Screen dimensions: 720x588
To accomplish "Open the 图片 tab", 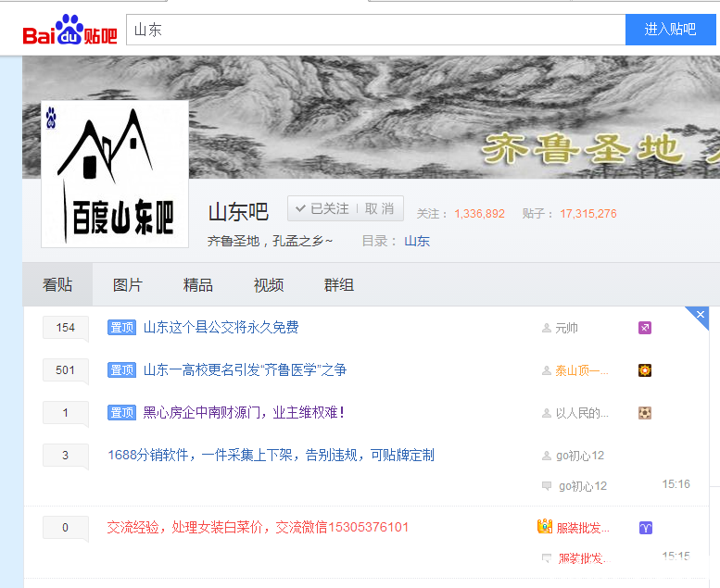I will point(128,284).
